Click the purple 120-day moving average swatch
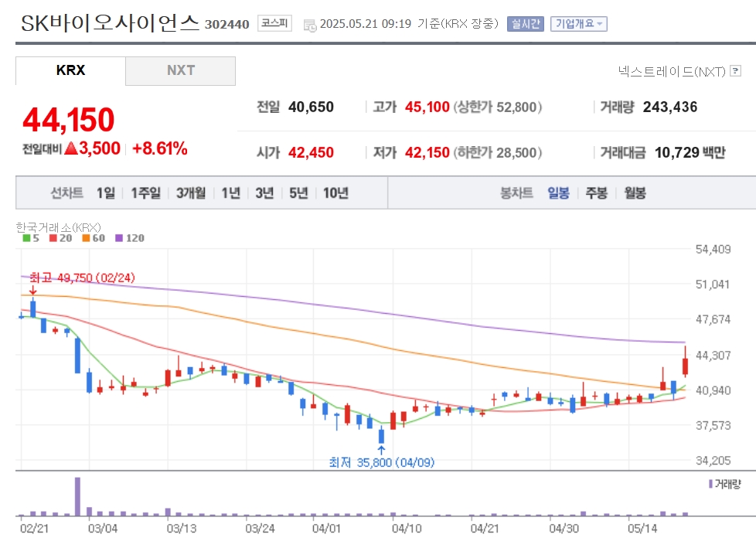This screenshot has width=756, height=548. tap(119, 238)
